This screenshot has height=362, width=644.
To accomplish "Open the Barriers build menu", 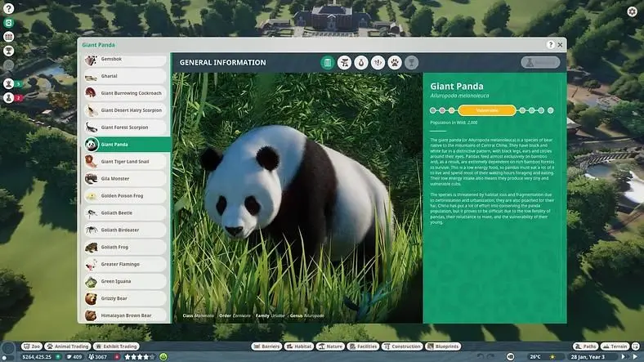I will click(266, 346).
